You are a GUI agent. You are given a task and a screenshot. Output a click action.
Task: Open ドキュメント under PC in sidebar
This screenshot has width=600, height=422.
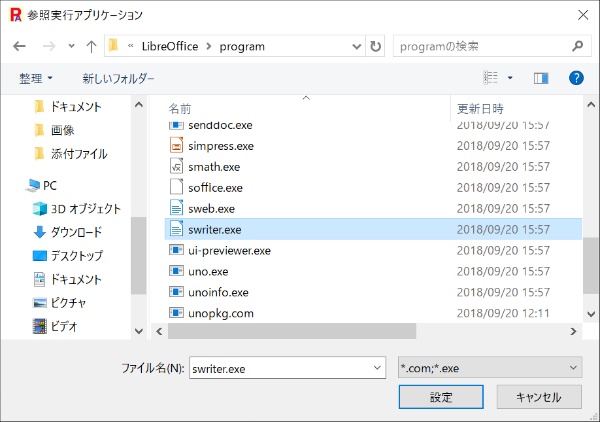pyautogui.click(x=68, y=279)
